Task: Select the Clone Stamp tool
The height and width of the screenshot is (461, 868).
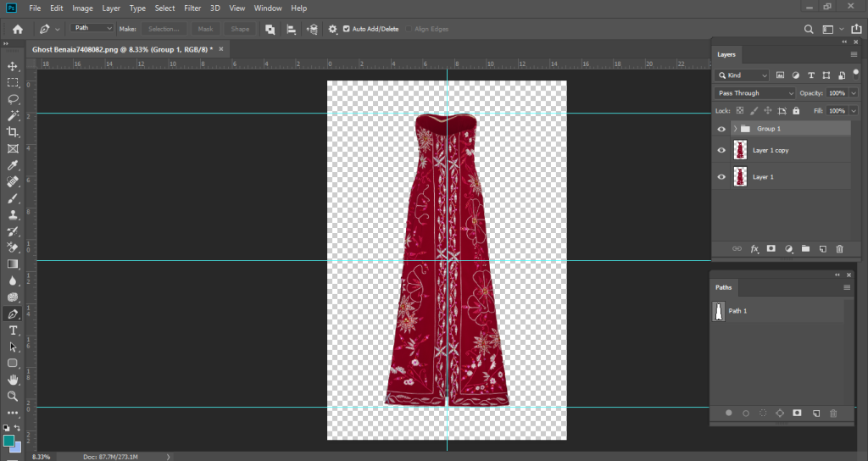Action: point(12,214)
